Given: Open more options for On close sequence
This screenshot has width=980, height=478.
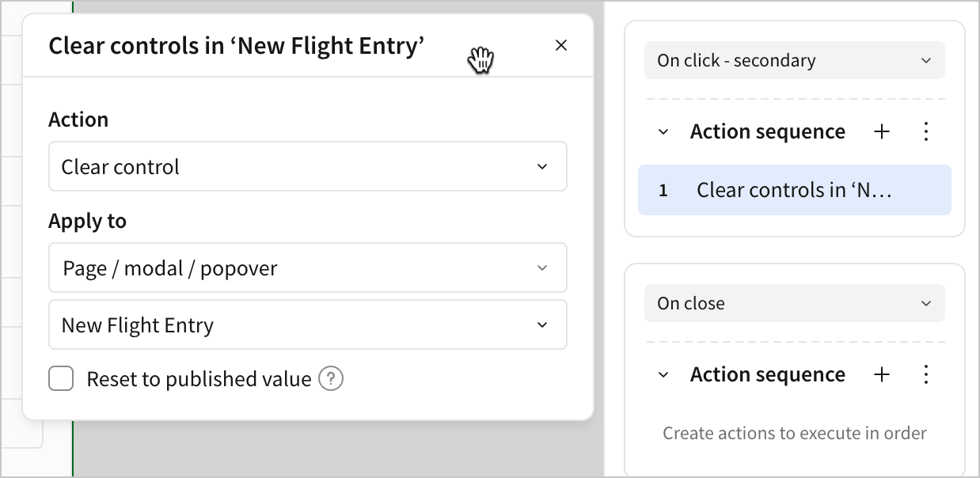Looking at the screenshot, I should 926,375.
